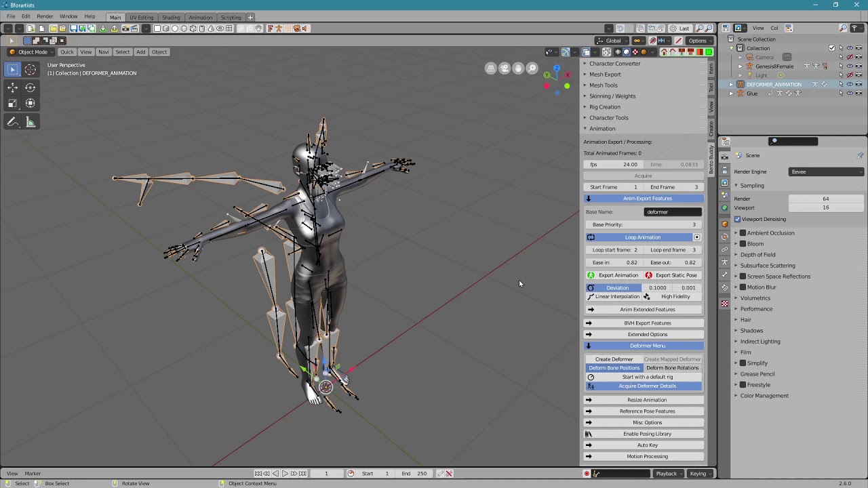Click Export Static Pose button

673,275
